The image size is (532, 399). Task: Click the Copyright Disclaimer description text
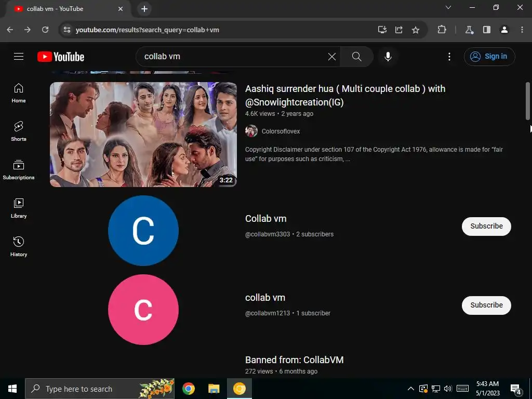coord(374,154)
